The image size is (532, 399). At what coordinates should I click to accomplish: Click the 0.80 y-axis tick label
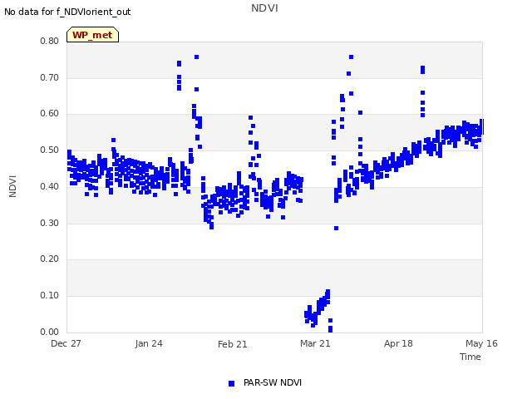(x=50, y=41)
